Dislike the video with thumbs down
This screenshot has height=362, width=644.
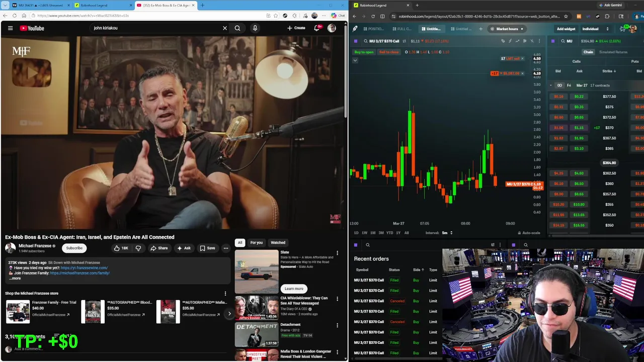tap(138, 248)
